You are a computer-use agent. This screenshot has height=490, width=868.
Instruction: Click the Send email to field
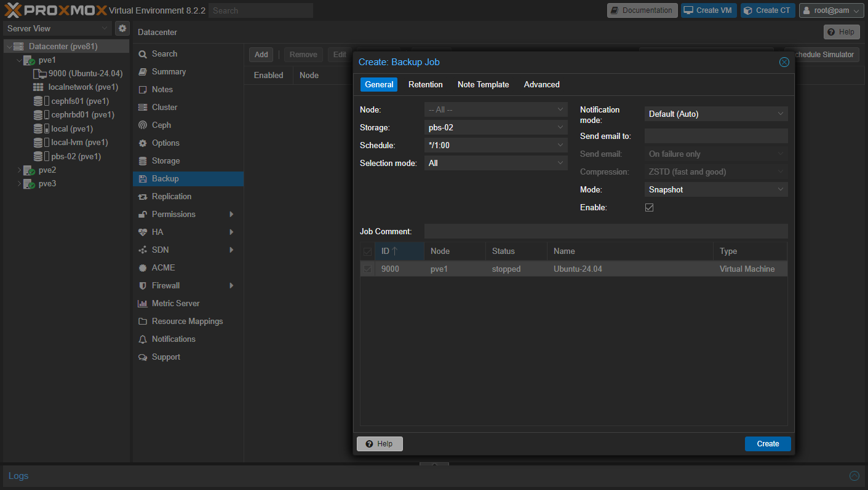tap(716, 136)
